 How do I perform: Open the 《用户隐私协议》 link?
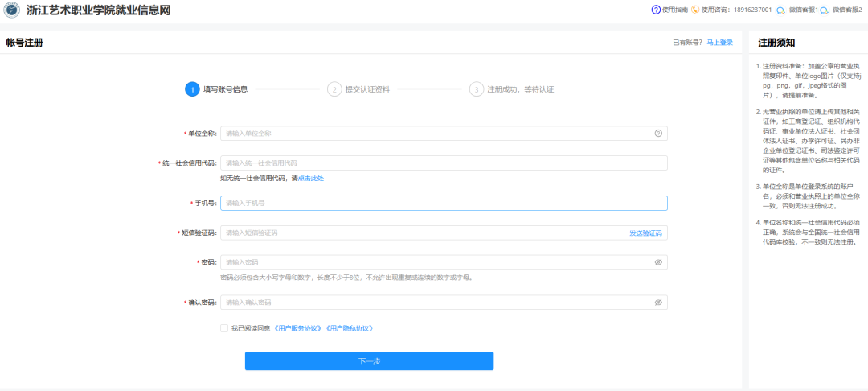[349, 328]
